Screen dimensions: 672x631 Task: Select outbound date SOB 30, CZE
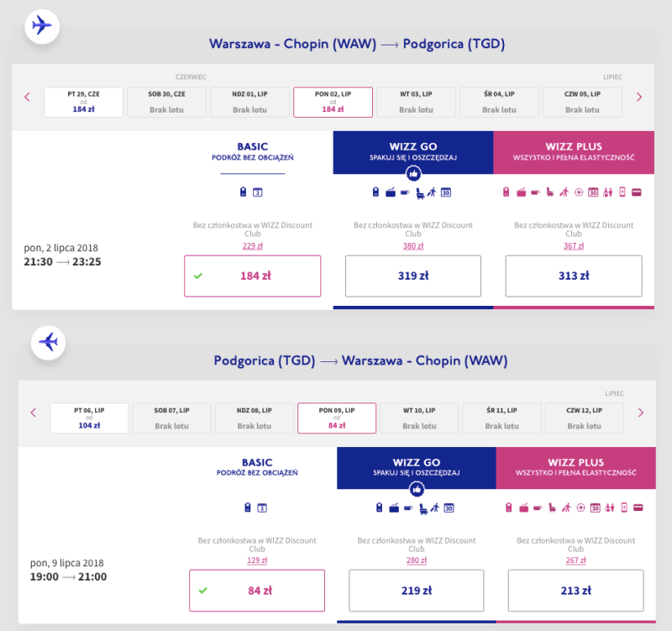click(166, 102)
